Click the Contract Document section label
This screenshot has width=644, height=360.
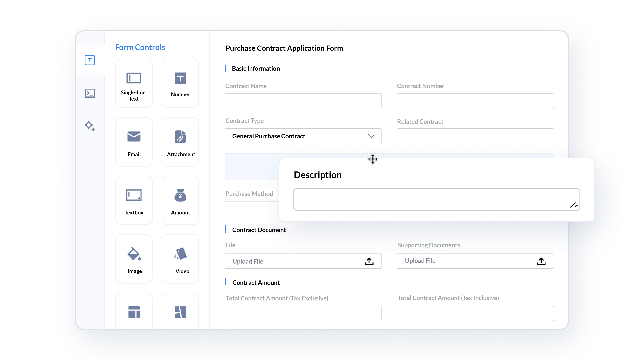tap(259, 229)
